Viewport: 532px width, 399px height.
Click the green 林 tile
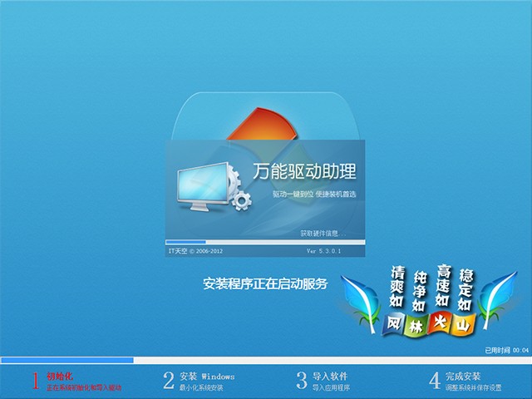click(416, 326)
